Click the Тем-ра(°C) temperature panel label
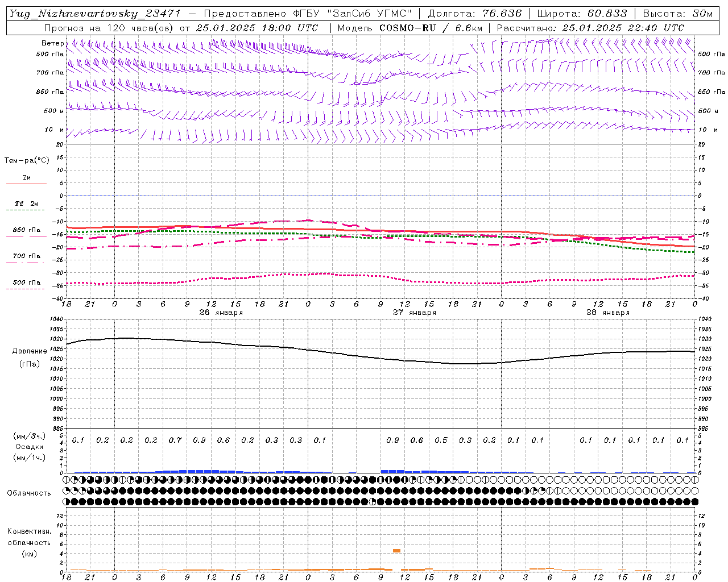The image size is (728, 582). click(x=27, y=161)
